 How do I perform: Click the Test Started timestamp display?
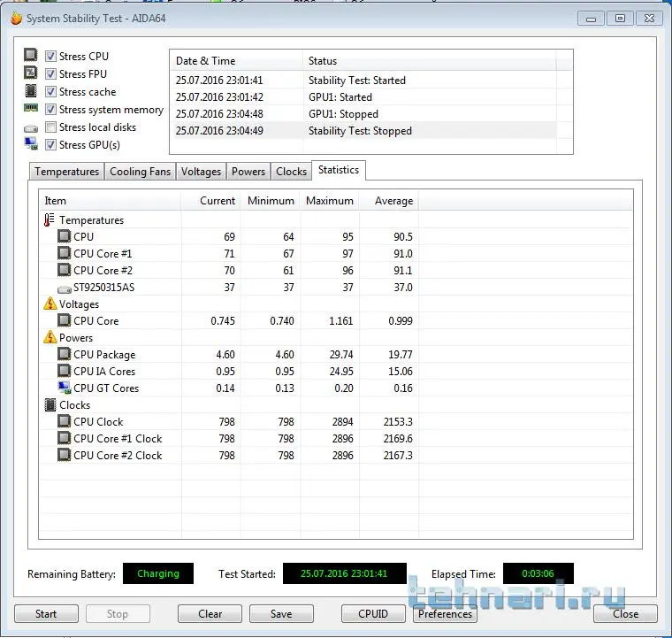click(344, 573)
